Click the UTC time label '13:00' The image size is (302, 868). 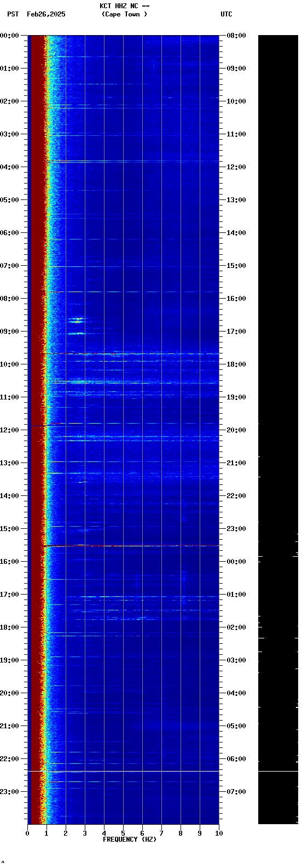(x=236, y=200)
